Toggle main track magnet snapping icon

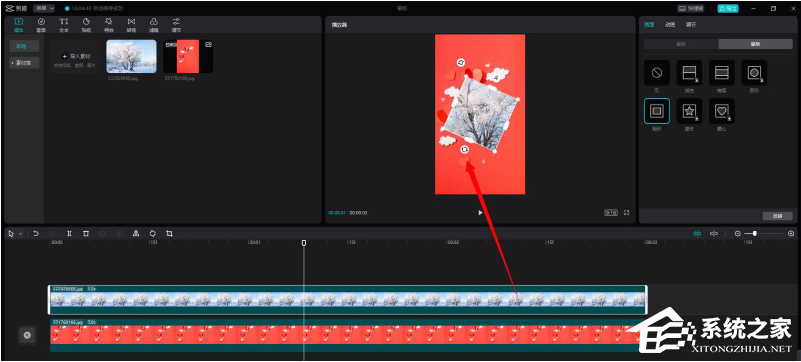[x=697, y=233]
